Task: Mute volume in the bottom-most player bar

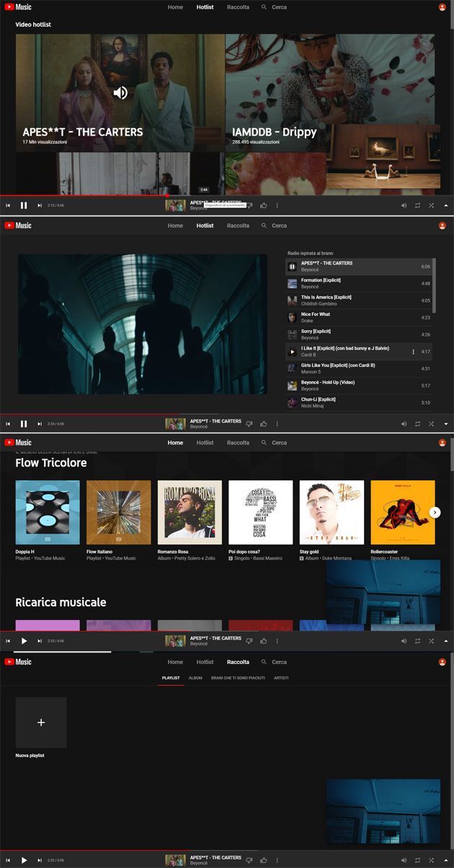Action: click(x=404, y=860)
